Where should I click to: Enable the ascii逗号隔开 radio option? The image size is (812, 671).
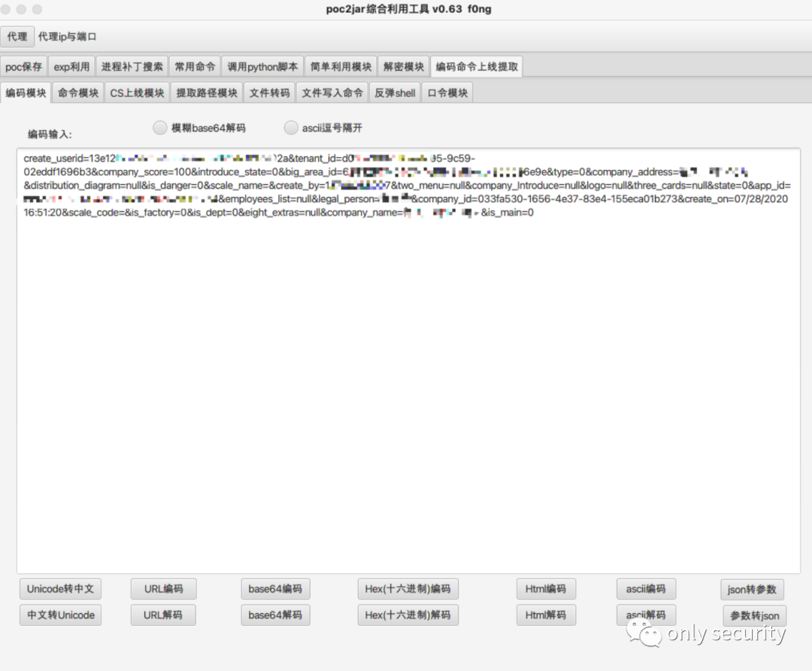click(x=291, y=127)
